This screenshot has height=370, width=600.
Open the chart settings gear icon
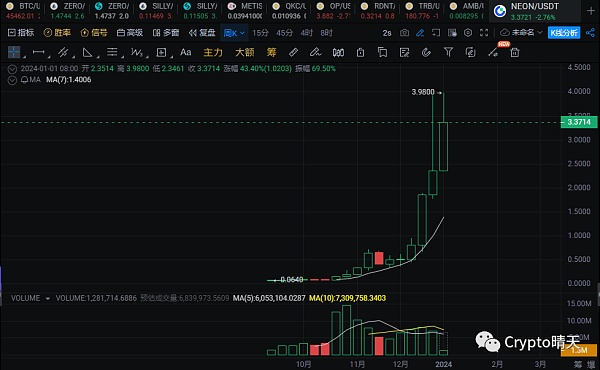pos(468,33)
